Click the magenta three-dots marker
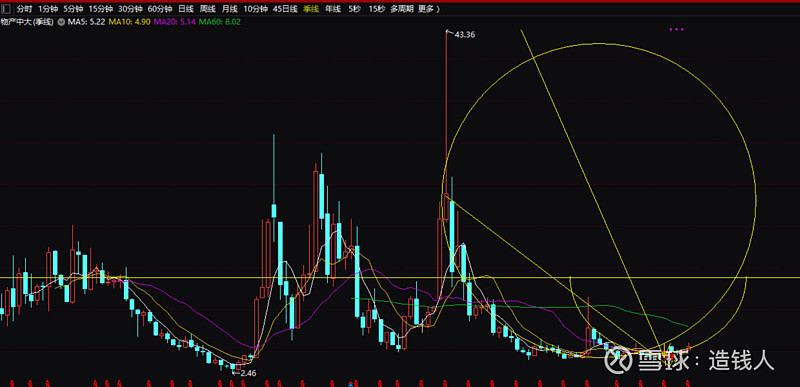 tap(677, 30)
